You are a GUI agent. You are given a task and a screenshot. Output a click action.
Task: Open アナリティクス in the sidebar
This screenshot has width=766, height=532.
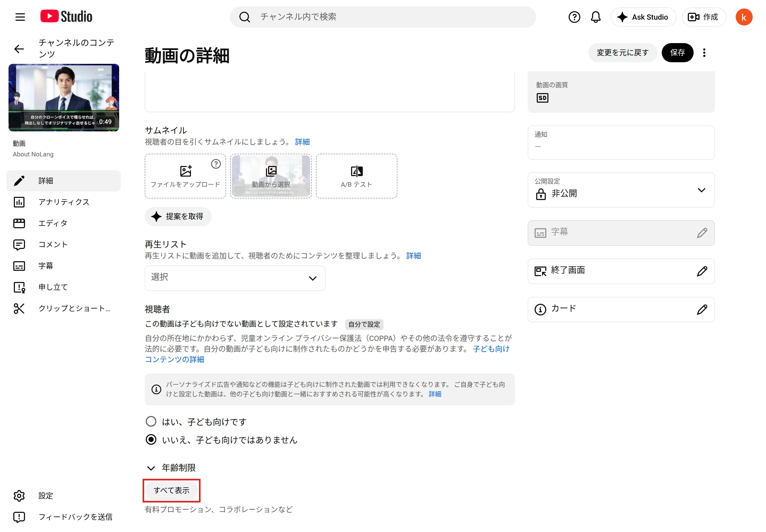point(63,202)
